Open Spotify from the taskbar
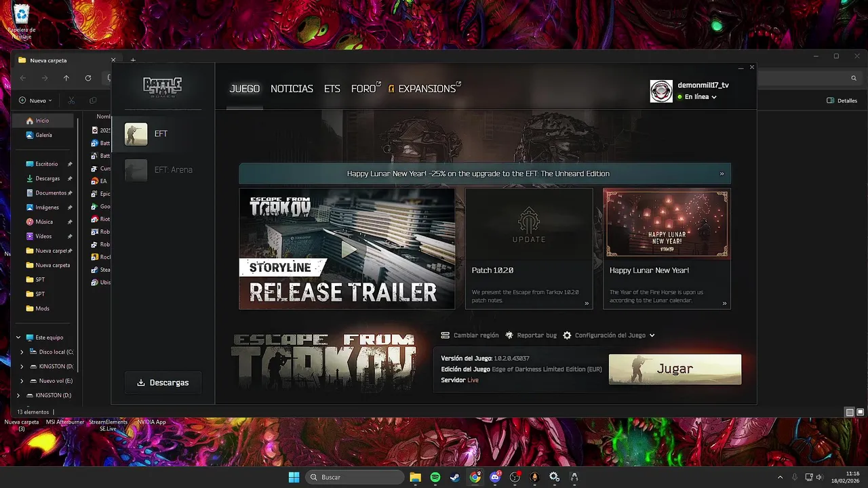The image size is (868, 488). click(435, 477)
